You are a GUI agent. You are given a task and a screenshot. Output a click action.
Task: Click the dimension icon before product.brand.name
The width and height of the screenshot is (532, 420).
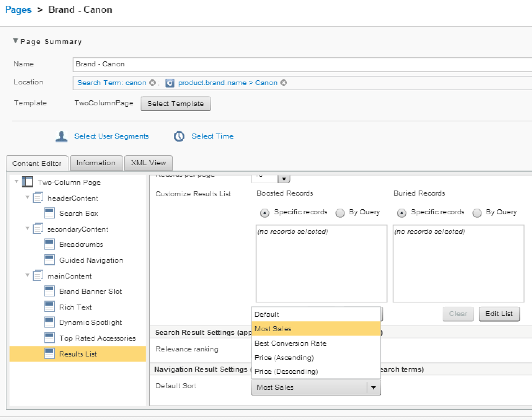170,83
